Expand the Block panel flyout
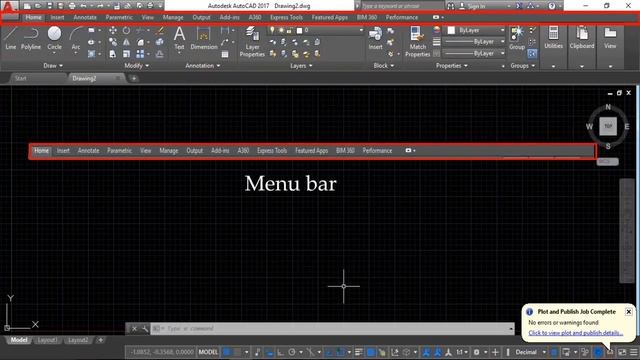 tap(384, 66)
